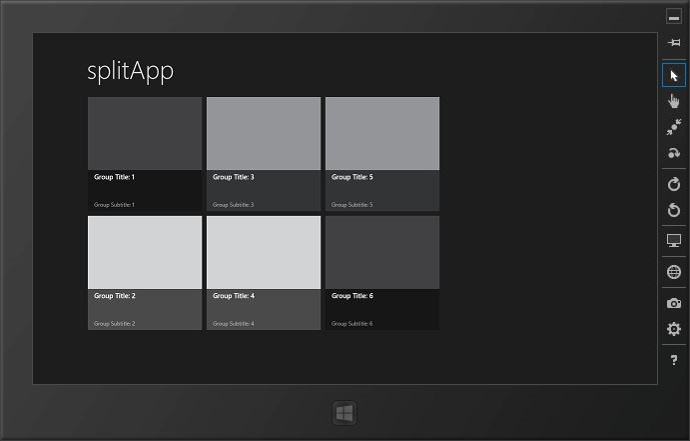Screen dimensions: 690x441
Task: Click the text 'Group Subtitle: 6'
Action: pos(352,323)
